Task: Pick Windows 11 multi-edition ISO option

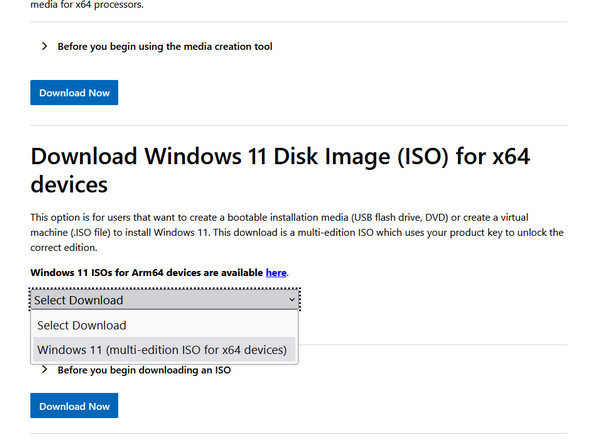Action: pos(162,350)
